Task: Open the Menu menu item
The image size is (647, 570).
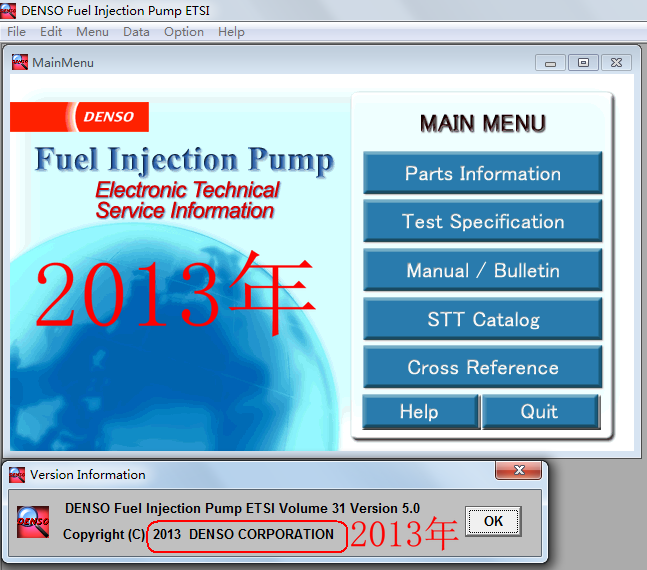Action: (x=92, y=32)
